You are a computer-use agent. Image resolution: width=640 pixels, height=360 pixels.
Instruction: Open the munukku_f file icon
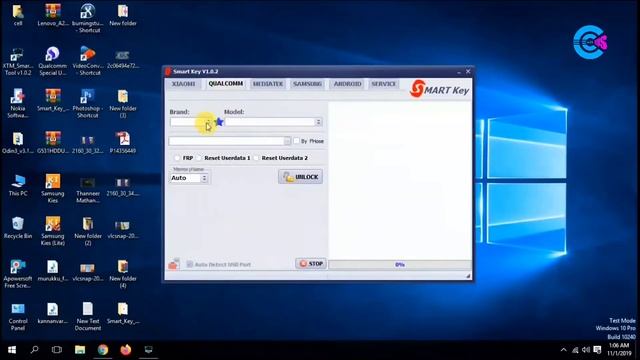(x=53, y=271)
